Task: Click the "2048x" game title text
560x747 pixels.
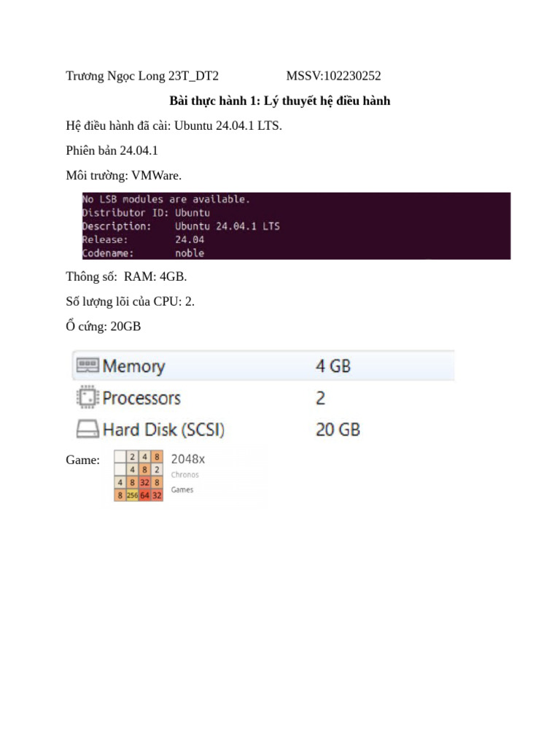Action: pos(187,459)
